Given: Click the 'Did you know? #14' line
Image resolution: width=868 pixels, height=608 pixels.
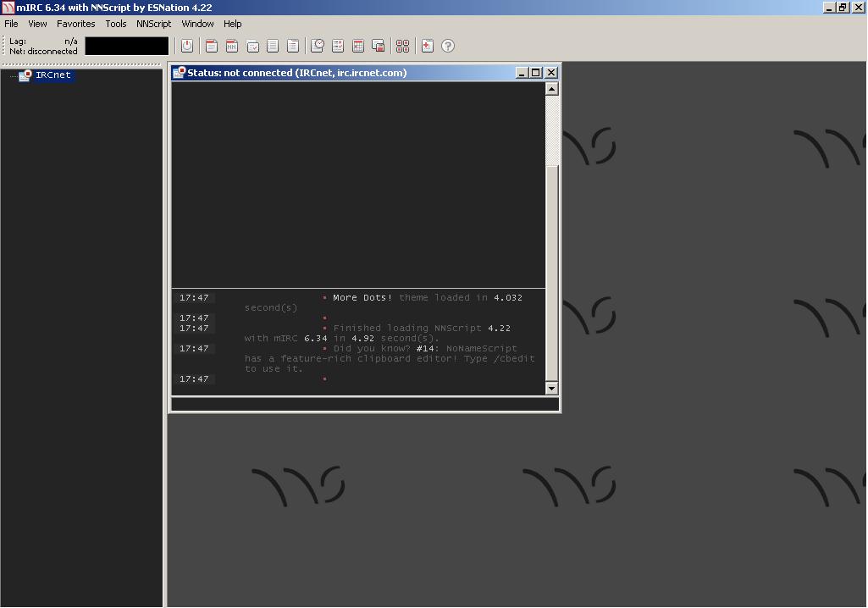Looking at the screenshot, I should 425,348.
